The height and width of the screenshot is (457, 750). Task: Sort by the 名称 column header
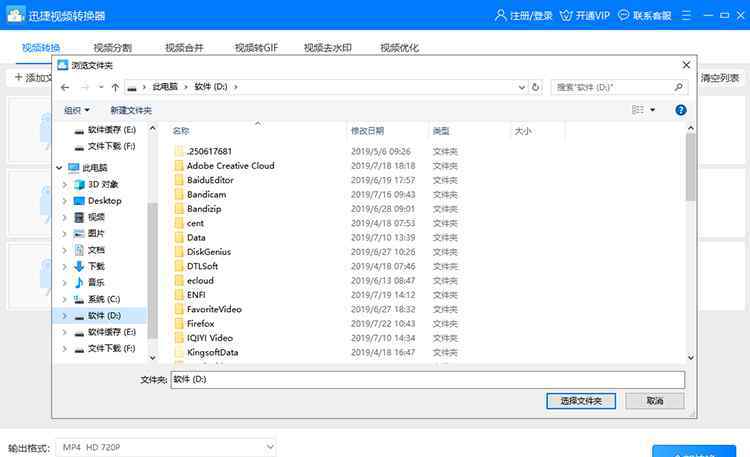point(181,131)
